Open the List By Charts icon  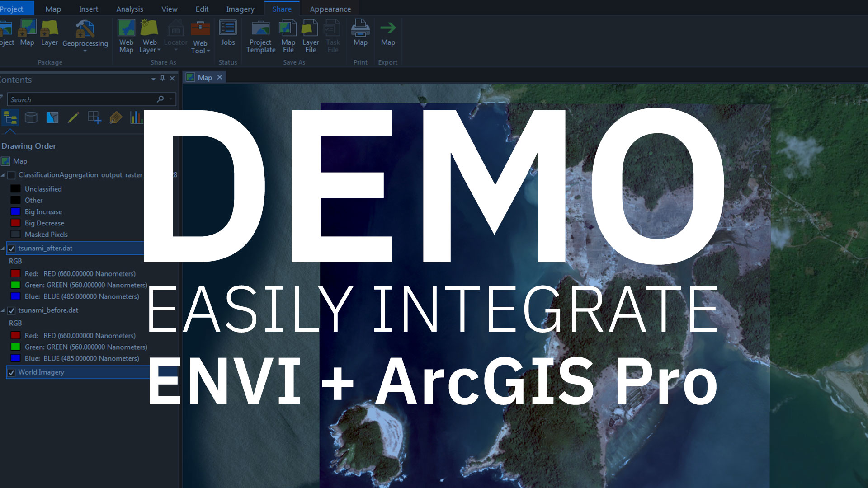pyautogui.click(x=136, y=117)
